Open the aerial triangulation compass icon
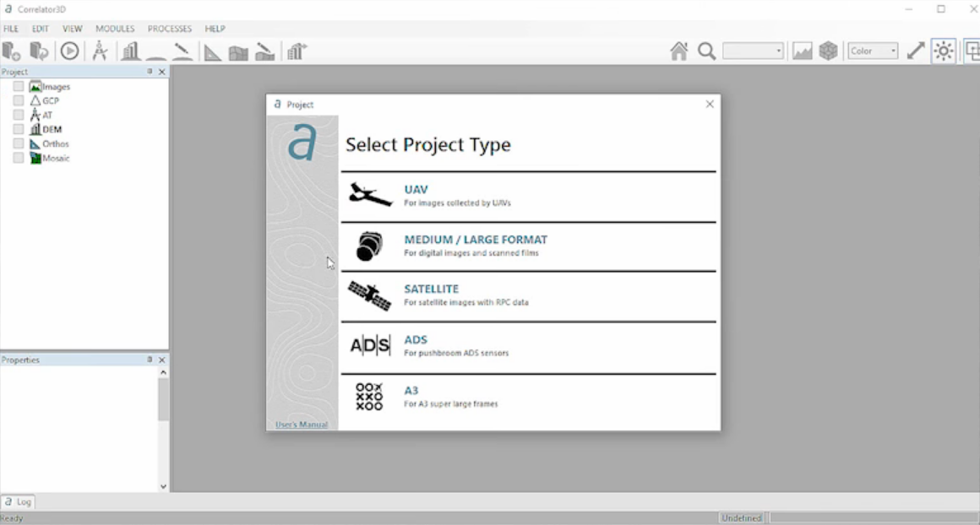Viewport: 980px width, 525px height. point(100,51)
